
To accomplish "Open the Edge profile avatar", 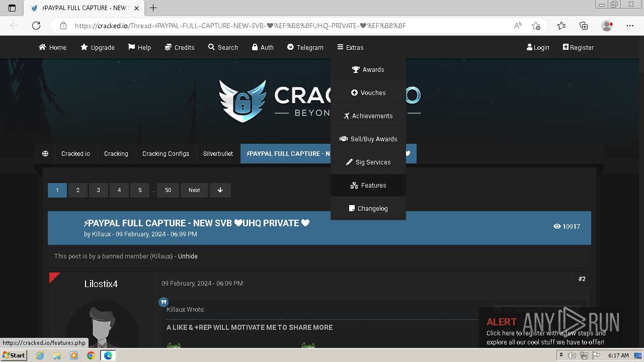I will pos(607,26).
